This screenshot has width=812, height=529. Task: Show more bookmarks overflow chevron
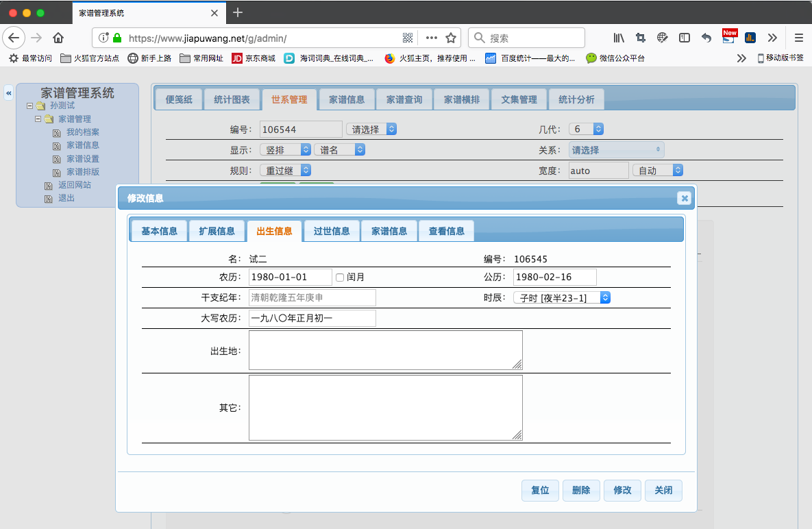point(741,58)
